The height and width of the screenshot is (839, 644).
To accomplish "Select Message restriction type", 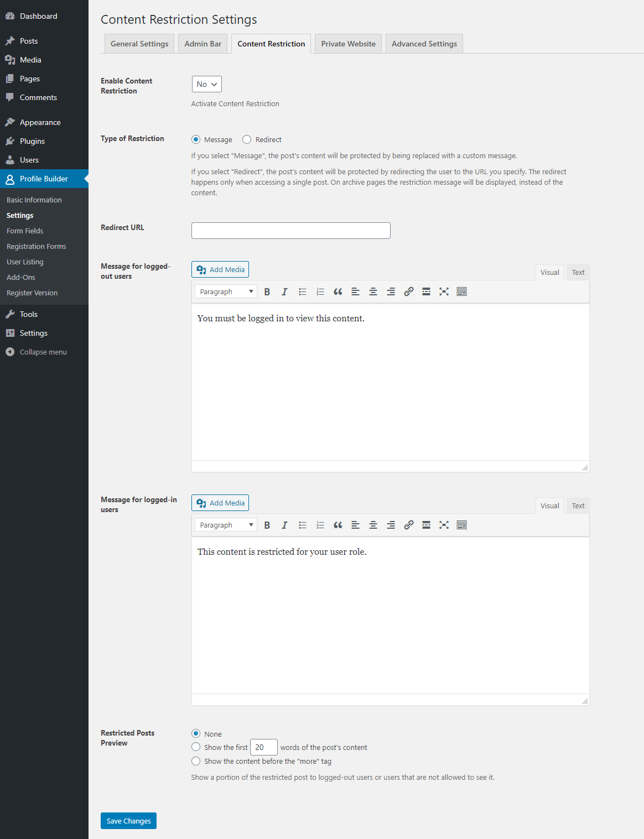I will coord(196,139).
